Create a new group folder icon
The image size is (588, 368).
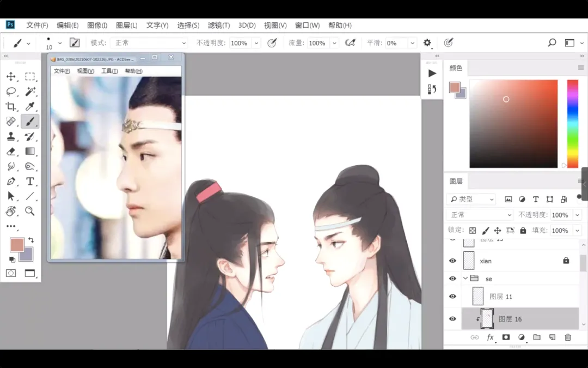[537, 337]
